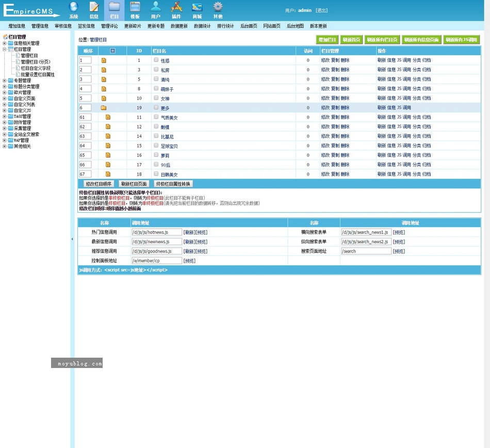Log out using the 退出 link
490x448 pixels.
click(321, 10)
